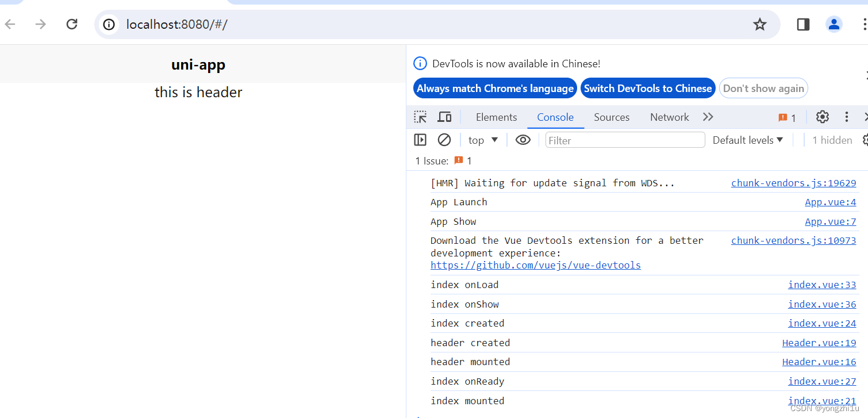Click the 'index onShow' console message
Image resolution: width=868 pixels, height=418 pixels.
pyautogui.click(x=464, y=304)
